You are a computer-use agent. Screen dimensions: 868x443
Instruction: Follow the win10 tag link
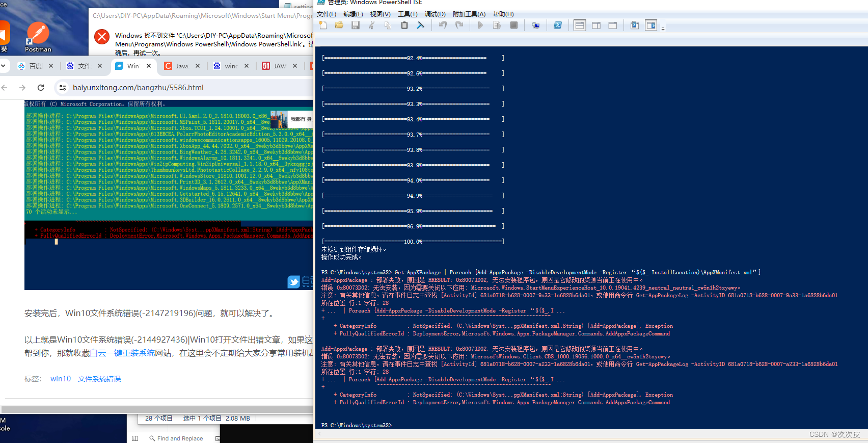point(61,379)
